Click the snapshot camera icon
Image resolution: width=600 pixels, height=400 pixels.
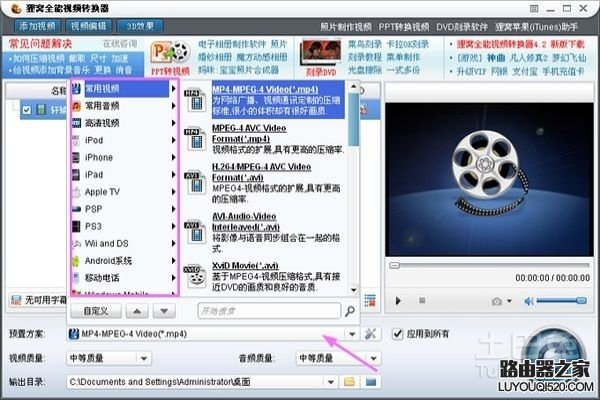coord(497,301)
